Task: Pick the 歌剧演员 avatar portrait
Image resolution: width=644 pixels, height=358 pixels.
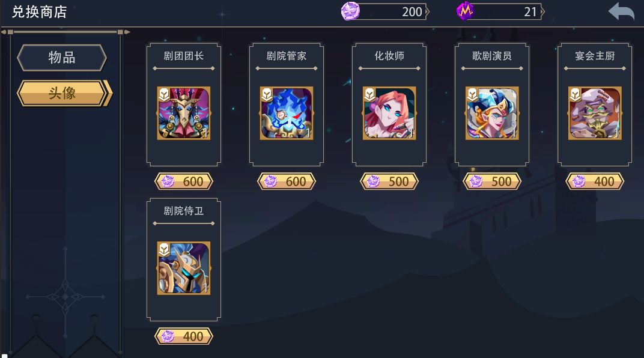Action: click(x=491, y=113)
